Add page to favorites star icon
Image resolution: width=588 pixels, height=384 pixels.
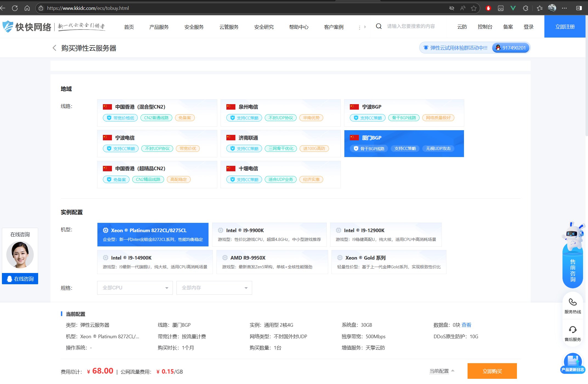coord(474,8)
